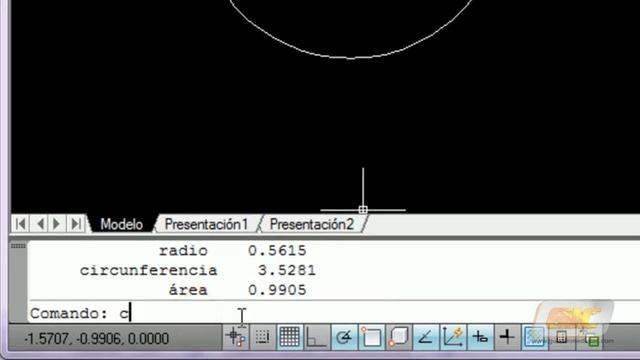Toggle Infer Constraints status bar icon
Screen dimensions: 640x360
tap(236, 337)
